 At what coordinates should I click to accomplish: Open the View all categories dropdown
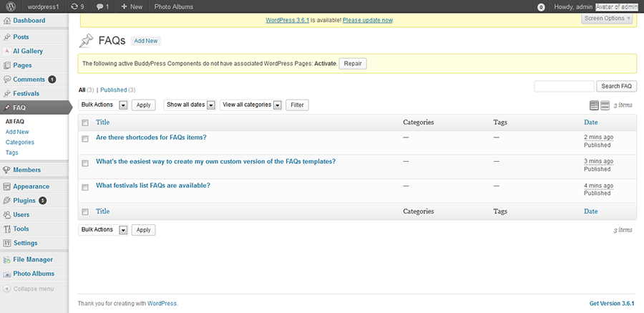coord(251,105)
